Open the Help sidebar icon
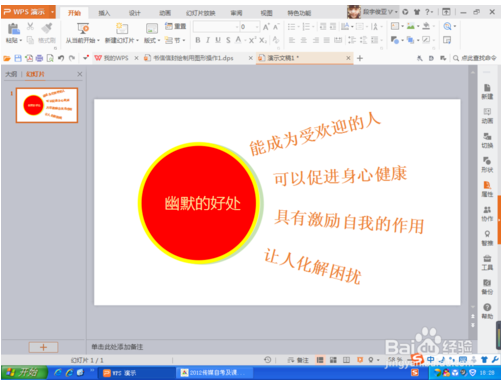 pos(487,311)
